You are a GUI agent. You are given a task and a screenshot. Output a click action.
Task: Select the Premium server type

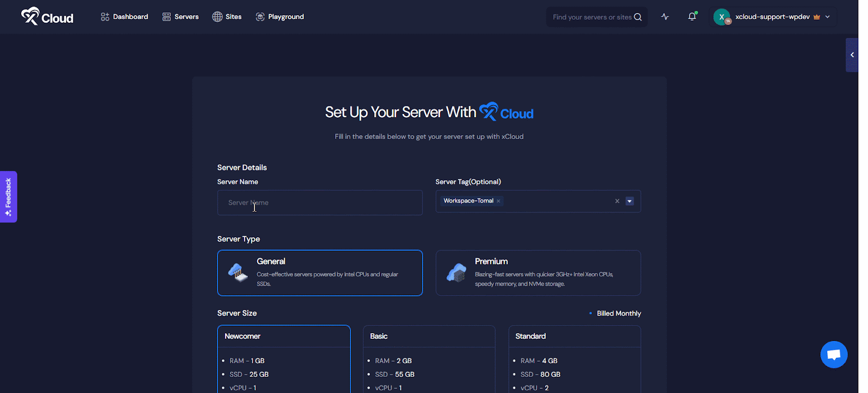(538, 273)
